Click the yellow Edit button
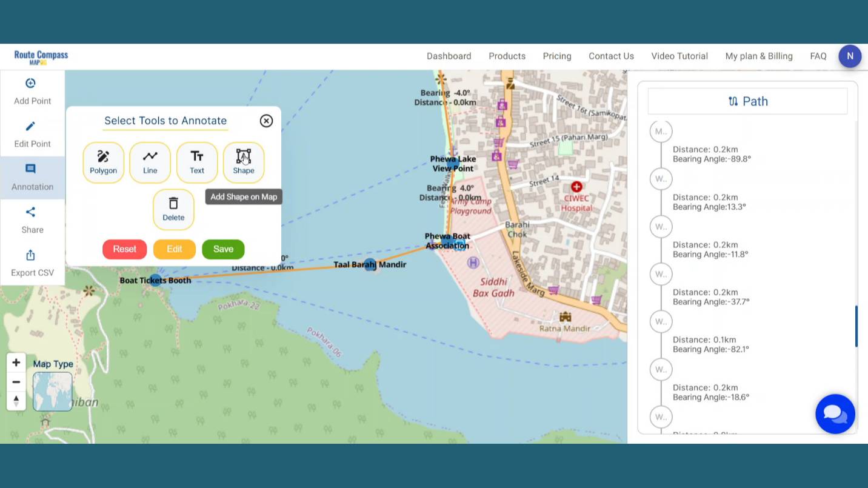 (x=175, y=249)
